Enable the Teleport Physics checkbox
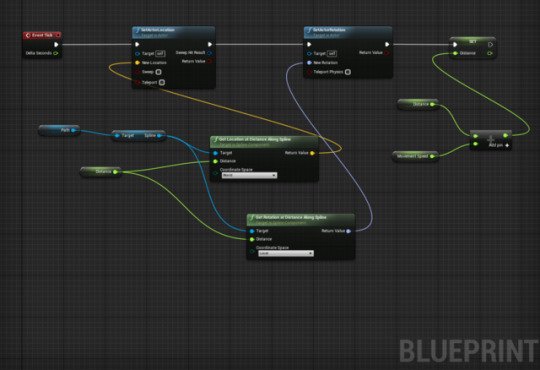This screenshot has height=370, width=540. [x=348, y=72]
